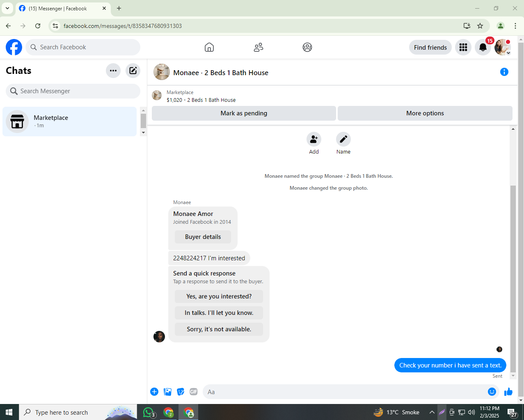The image size is (524, 420).
Task: Open conversation information icon
Action: click(504, 72)
